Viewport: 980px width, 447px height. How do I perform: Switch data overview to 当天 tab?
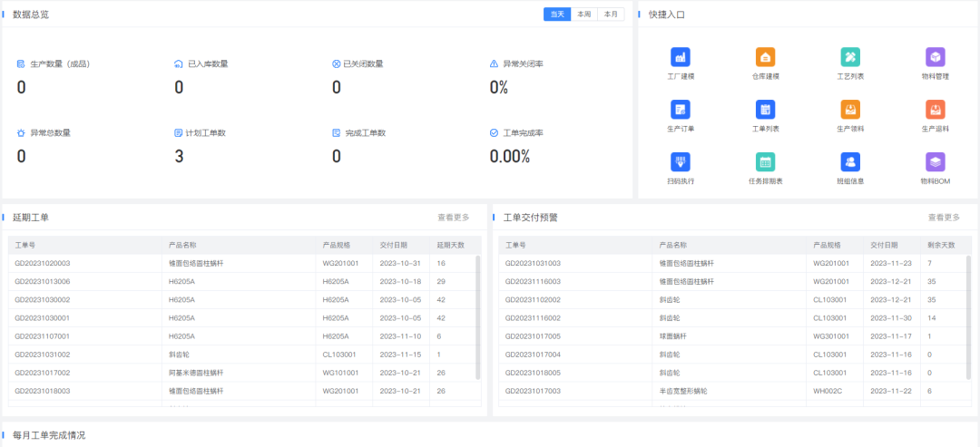coord(557,14)
